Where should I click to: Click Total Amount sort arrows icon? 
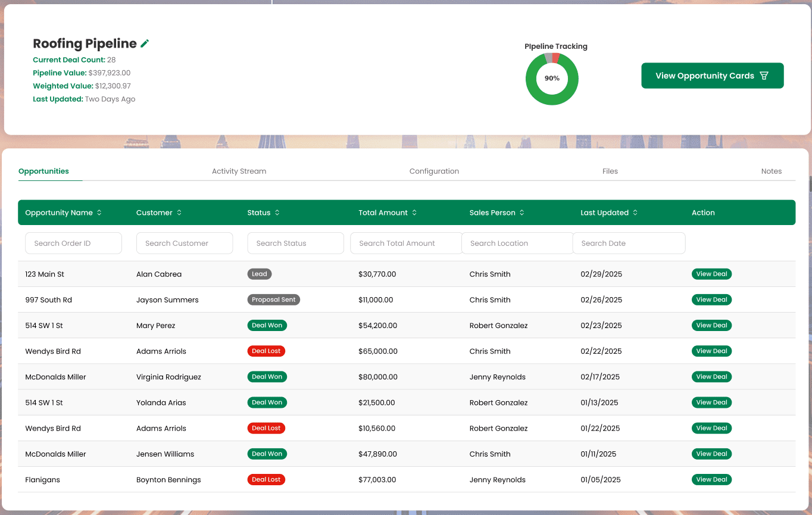pos(414,213)
